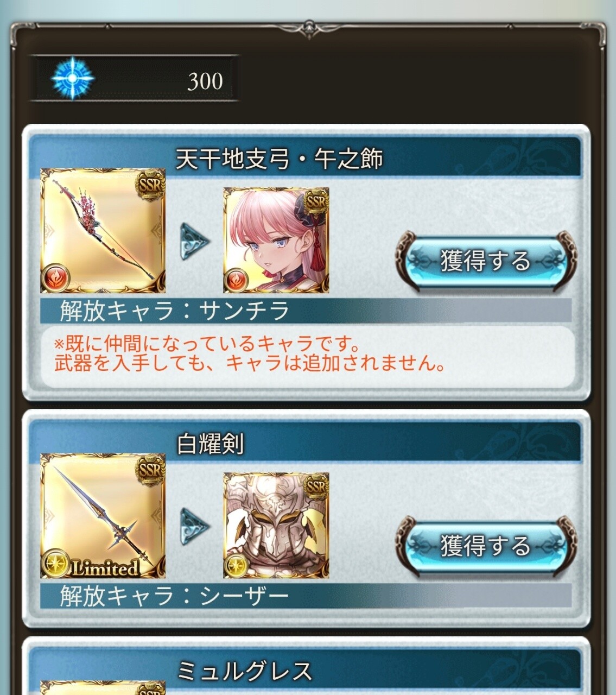Image resolution: width=616 pixels, height=695 pixels.
Task: Click arrow between bow and サンチラ
Action: coord(195,241)
